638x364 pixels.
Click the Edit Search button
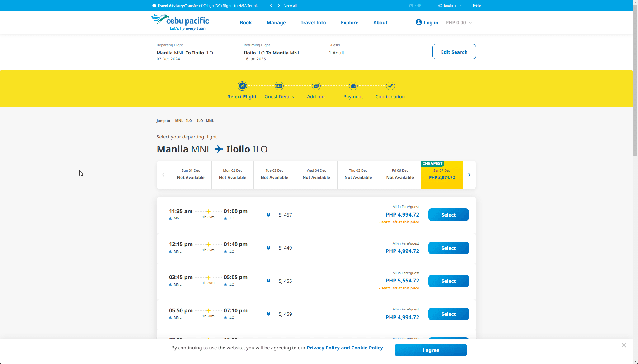pyautogui.click(x=454, y=52)
